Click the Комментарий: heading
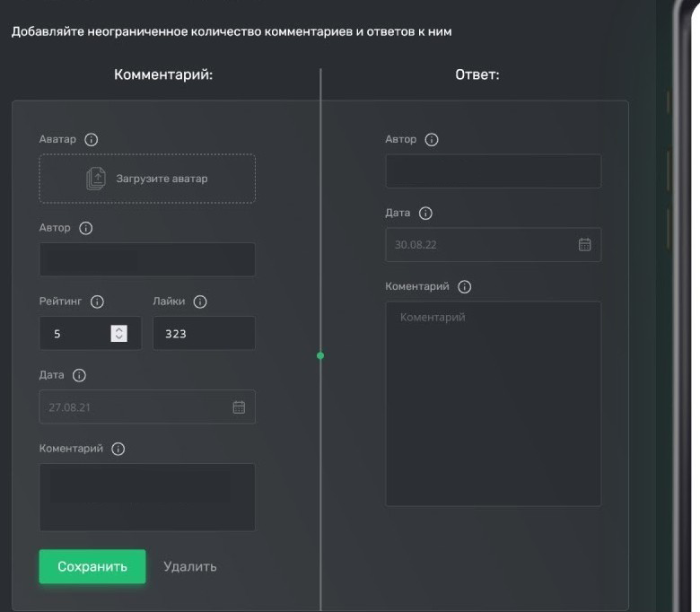This screenshot has width=700, height=612. [x=163, y=74]
